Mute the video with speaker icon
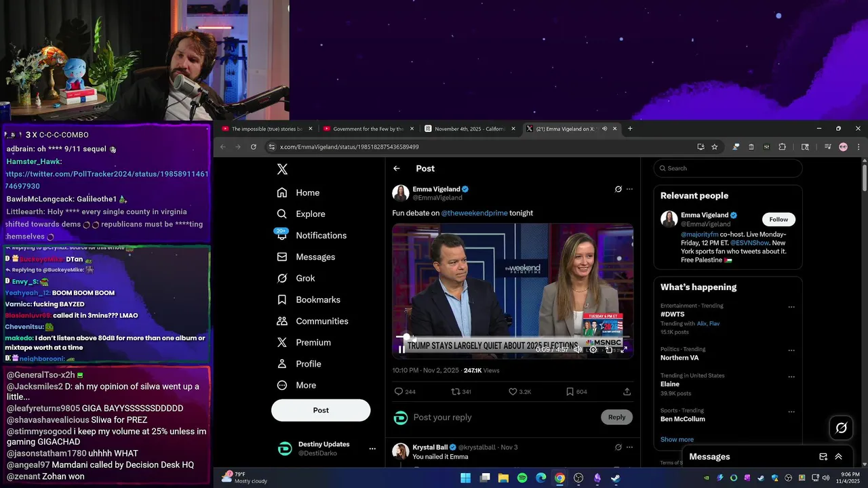Viewport: 868px width, 488px height. coord(577,350)
